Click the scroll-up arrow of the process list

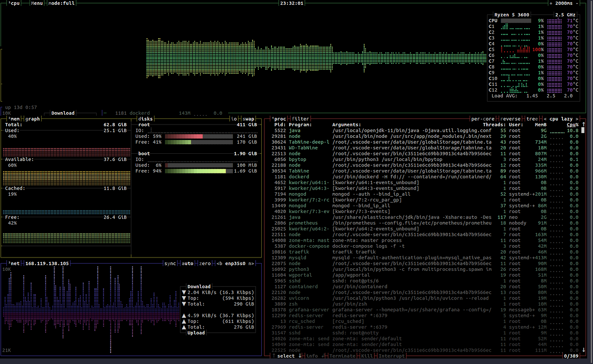[x=583, y=124]
